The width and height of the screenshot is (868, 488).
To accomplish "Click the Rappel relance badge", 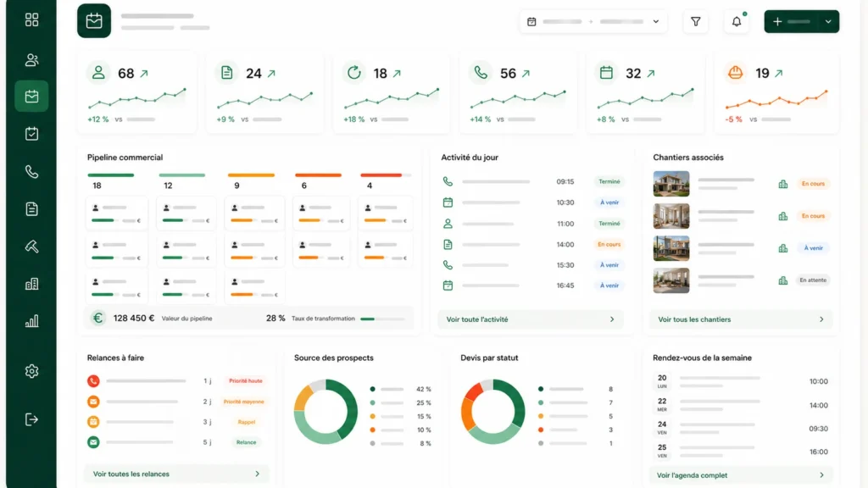I will point(247,422).
